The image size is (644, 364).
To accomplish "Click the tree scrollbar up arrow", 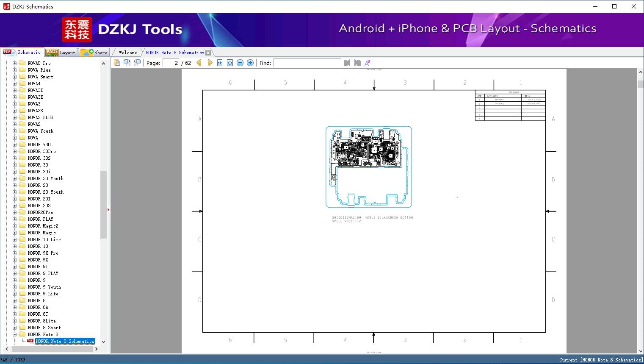I will coord(103,64).
